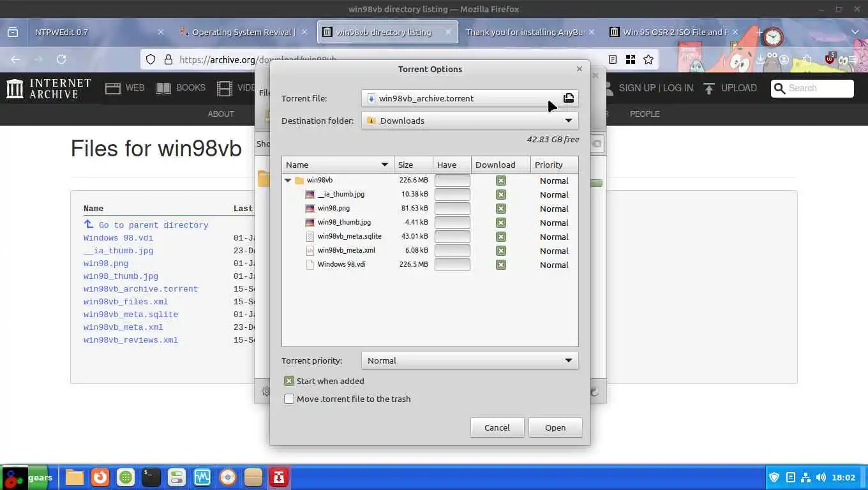
Task: Open the Files folder icon in taskbar
Action: 75,477
